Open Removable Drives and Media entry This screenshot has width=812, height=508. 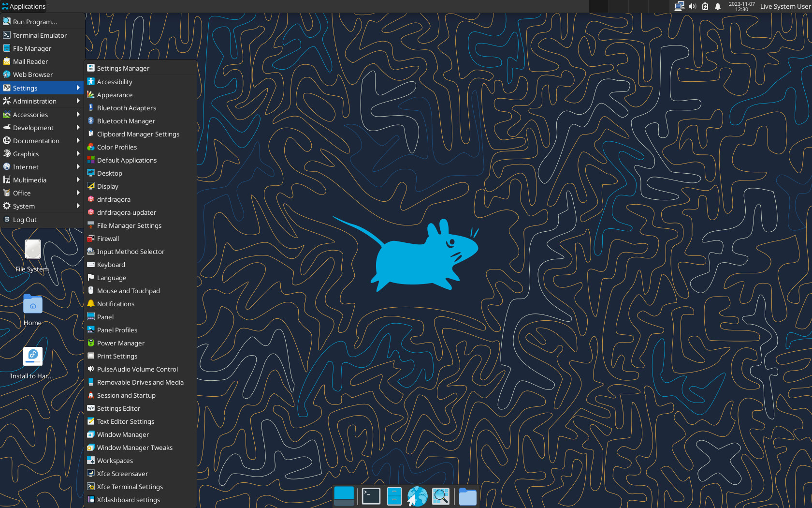coord(140,382)
